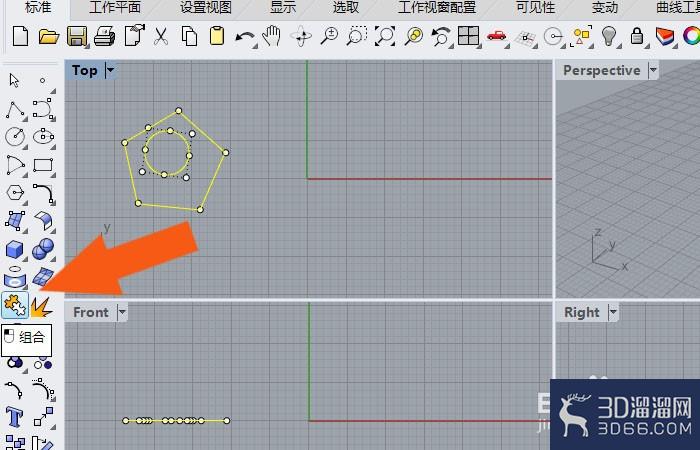
Task: Click the light bulb hide/show icon
Action: [609, 36]
